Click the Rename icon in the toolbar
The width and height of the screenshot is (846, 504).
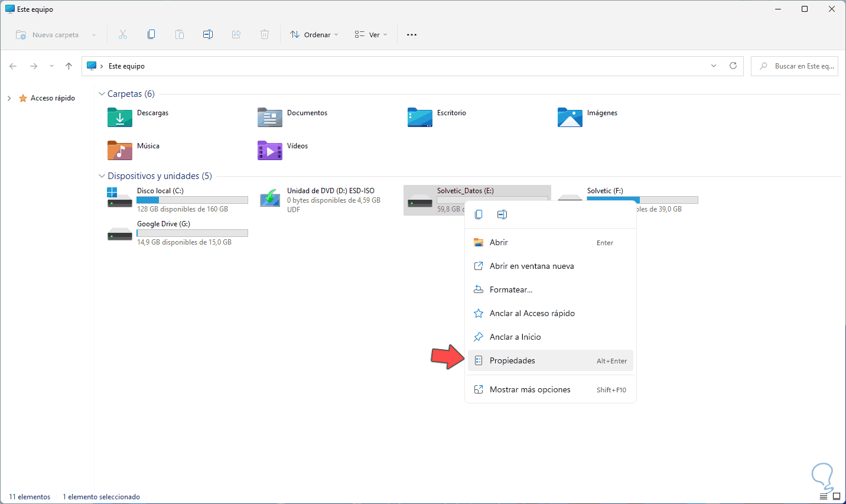click(x=208, y=35)
